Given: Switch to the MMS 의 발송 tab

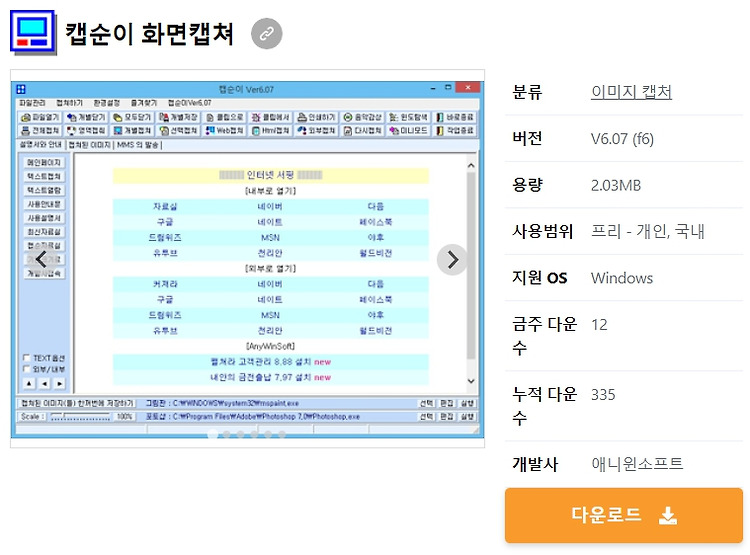Looking at the screenshot, I should coord(138,145).
